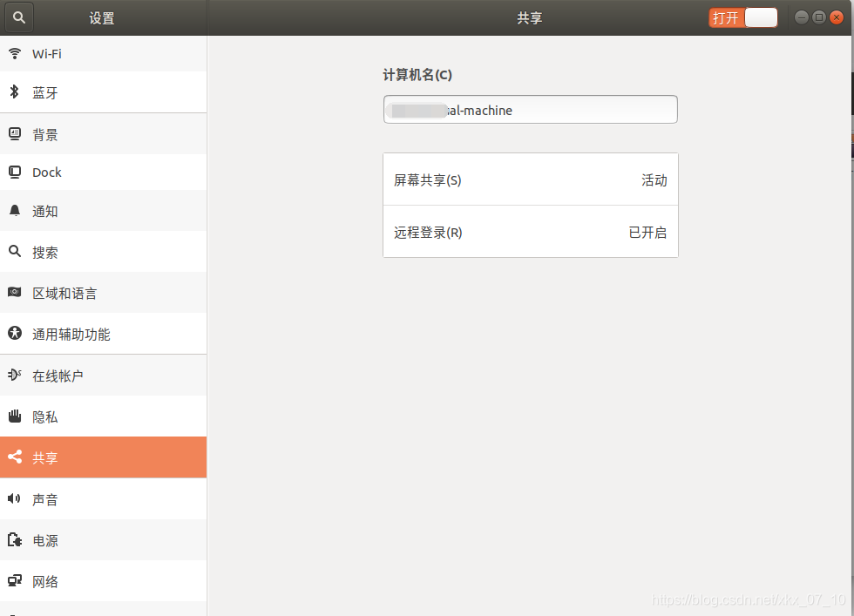The height and width of the screenshot is (616, 854).
Task: Click the 已开启 status of remote login
Action: coord(647,232)
